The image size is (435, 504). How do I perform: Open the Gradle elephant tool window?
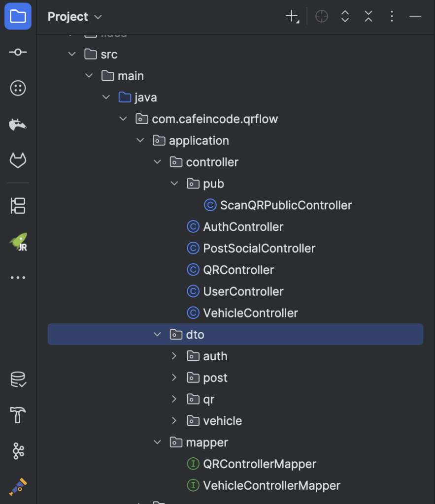point(18,125)
